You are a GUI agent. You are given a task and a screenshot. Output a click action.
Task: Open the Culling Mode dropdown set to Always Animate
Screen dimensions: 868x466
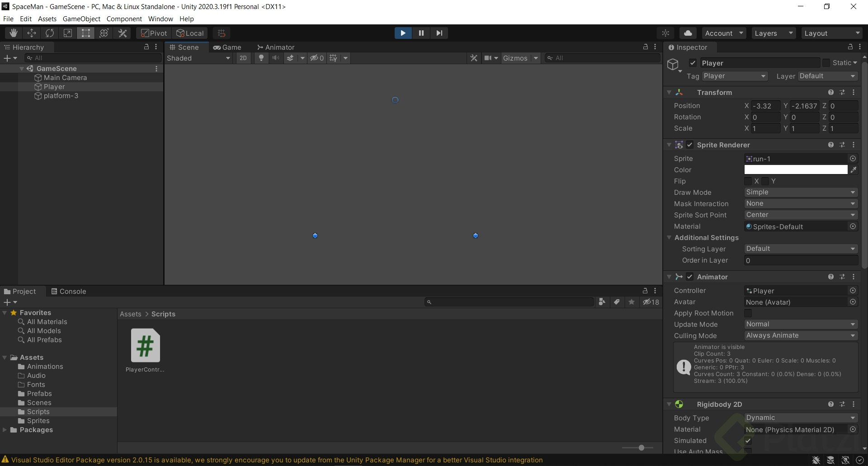pos(800,335)
